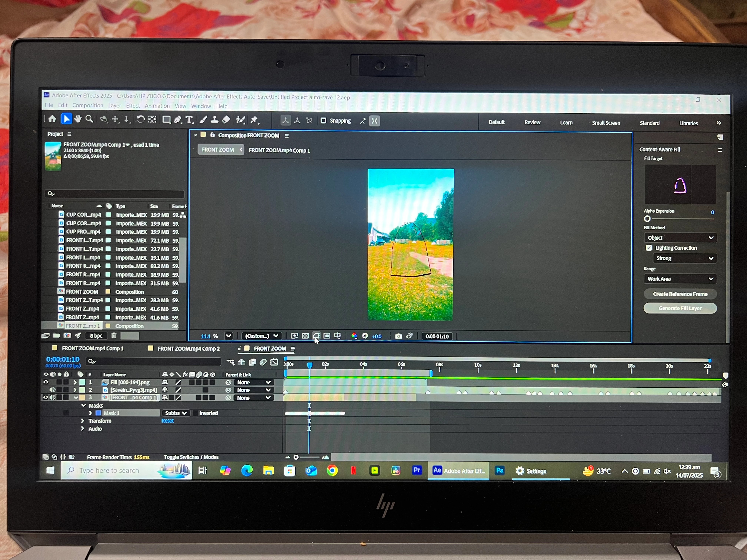Hide the Fill [000-194].png layer
The height and width of the screenshot is (560, 747).
pyautogui.click(x=46, y=382)
